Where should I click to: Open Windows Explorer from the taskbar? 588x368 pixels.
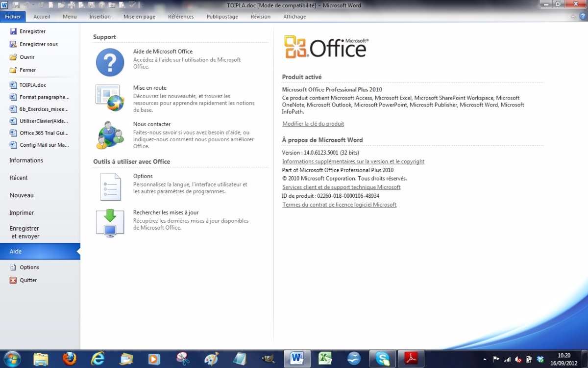pyautogui.click(x=41, y=359)
